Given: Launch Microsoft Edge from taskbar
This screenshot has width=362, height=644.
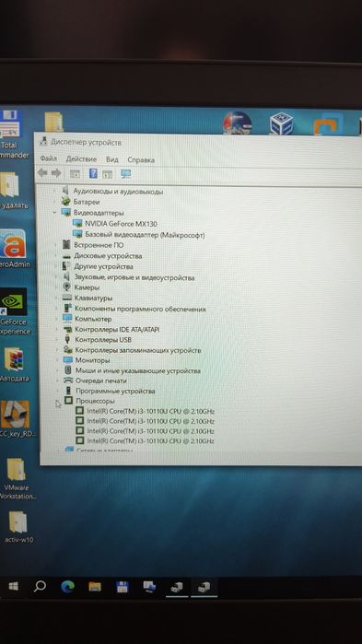Looking at the screenshot, I should [68, 587].
